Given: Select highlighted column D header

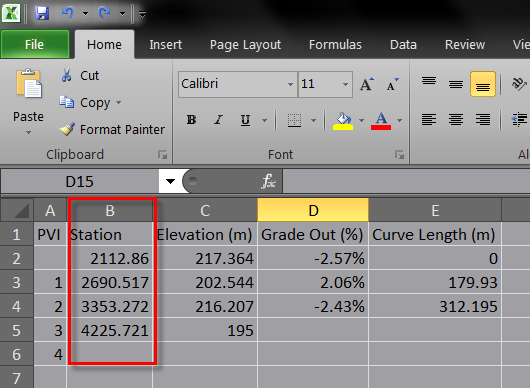Looking at the screenshot, I should 313,210.
